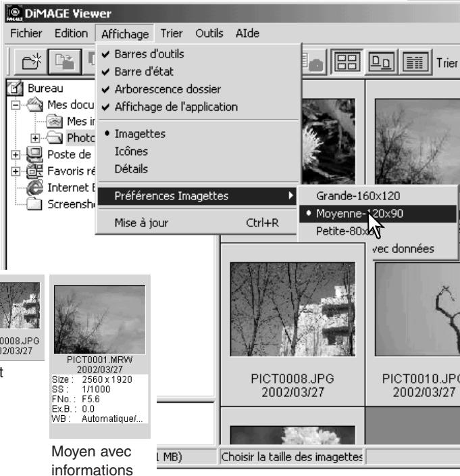This screenshot has height=476, width=460.
Task: Choose Petite-80x60 thumbnail size
Action: (x=378, y=231)
